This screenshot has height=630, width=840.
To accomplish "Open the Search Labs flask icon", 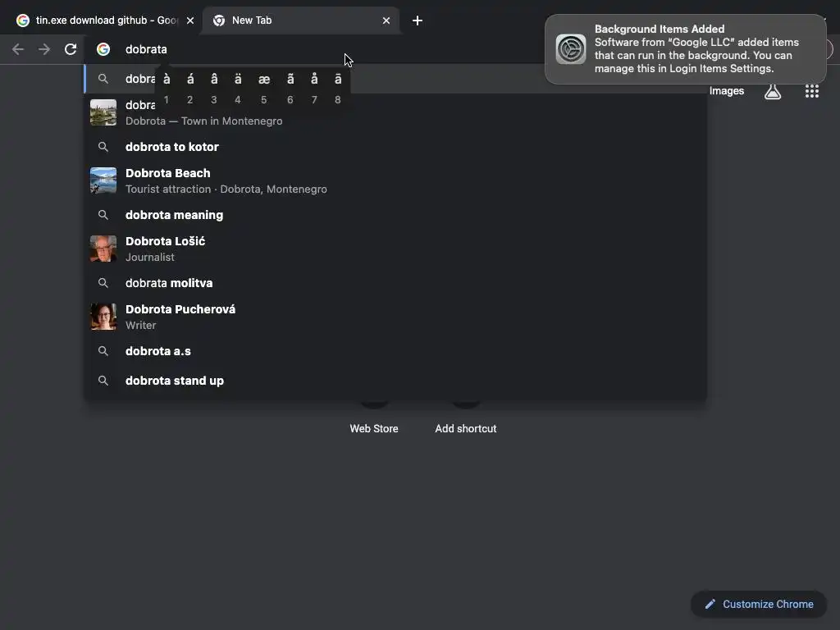I will coord(773,91).
